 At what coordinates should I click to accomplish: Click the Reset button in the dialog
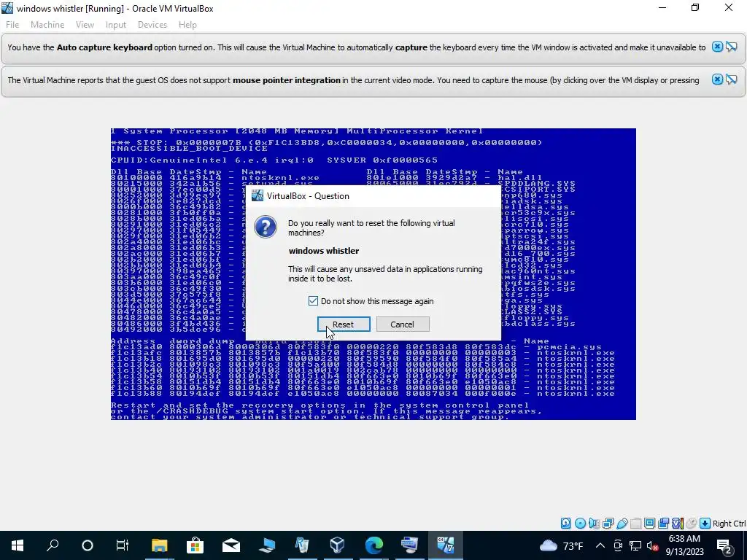[x=344, y=324]
